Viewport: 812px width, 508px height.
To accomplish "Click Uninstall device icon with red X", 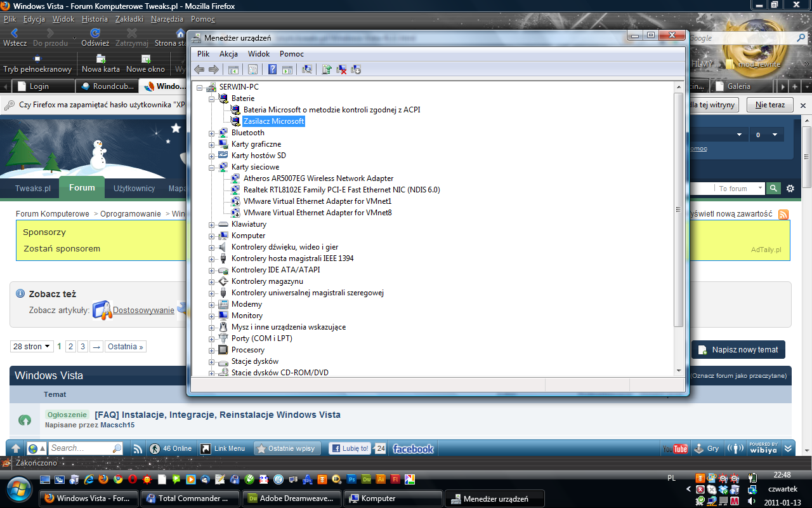I will coord(341,69).
